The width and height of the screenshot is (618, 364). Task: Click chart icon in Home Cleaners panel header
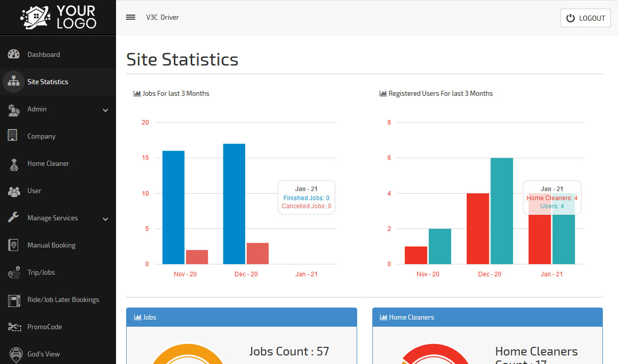[x=383, y=317]
